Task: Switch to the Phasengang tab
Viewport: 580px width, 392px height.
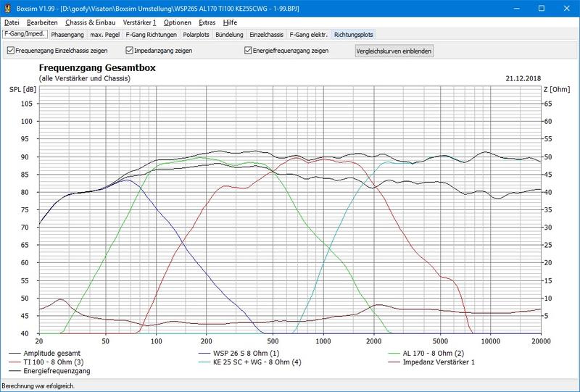Action: click(x=67, y=34)
